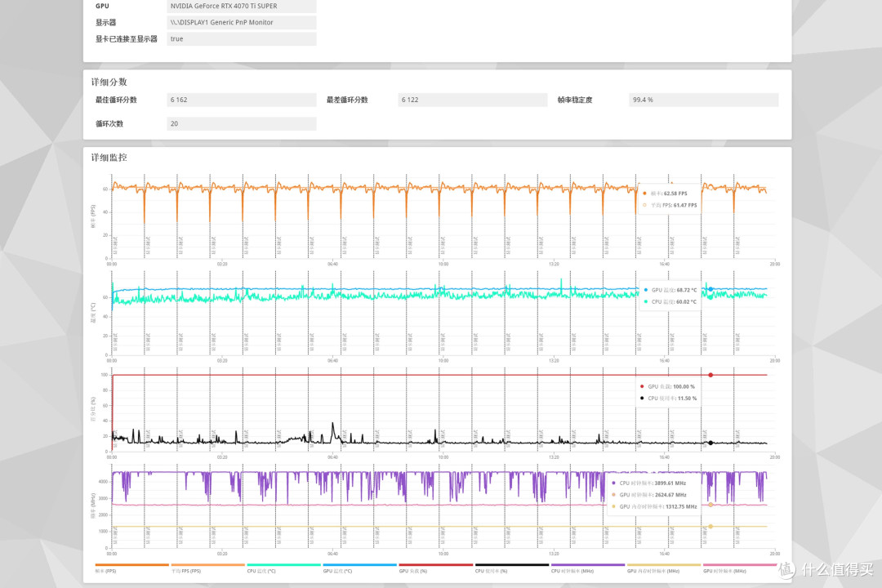Viewport: 882px width, 588px height.
Task: Click the black CPU usage marker dot
Action: pos(710,443)
